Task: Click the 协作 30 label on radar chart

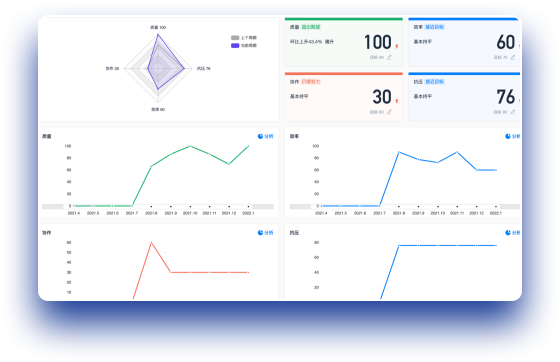Action: pos(112,68)
